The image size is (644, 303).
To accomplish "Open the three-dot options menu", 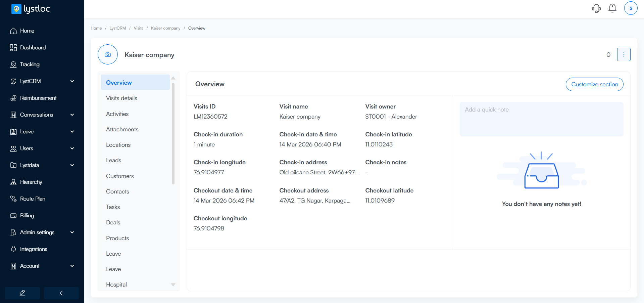I will pyautogui.click(x=624, y=54).
